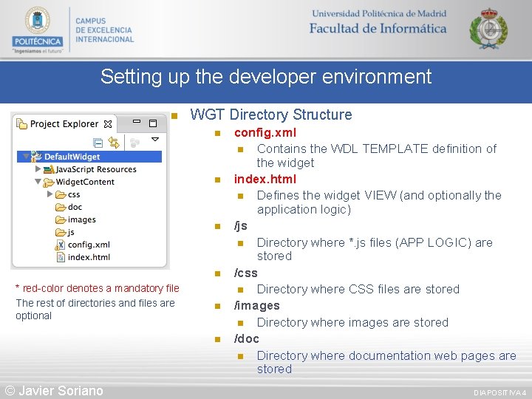Click 'Defines the widget VIEW' description

click(379, 202)
